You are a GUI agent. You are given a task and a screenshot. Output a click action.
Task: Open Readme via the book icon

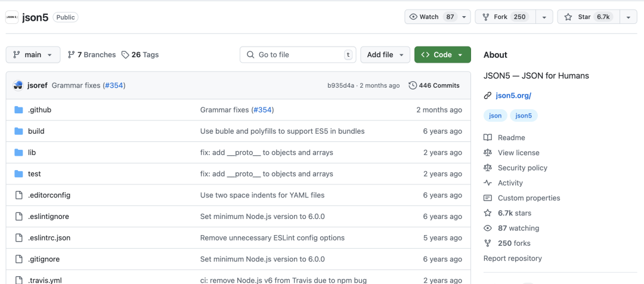(488, 138)
